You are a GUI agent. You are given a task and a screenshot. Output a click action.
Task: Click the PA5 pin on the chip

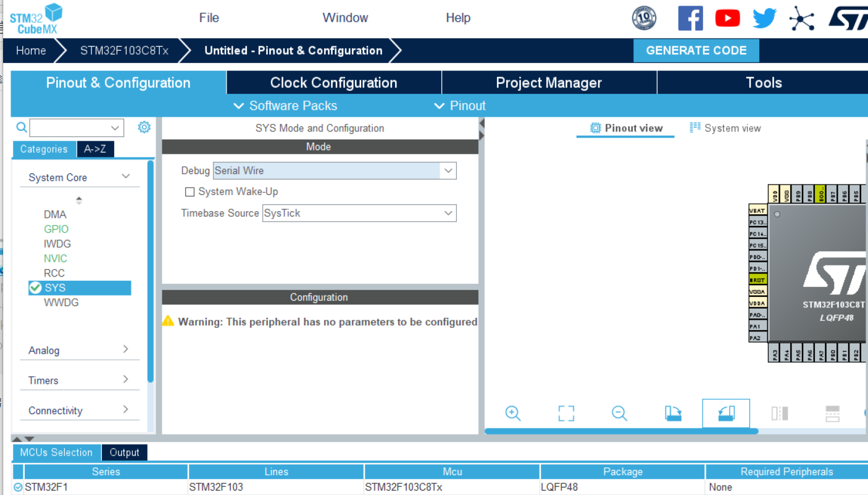click(798, 354)
